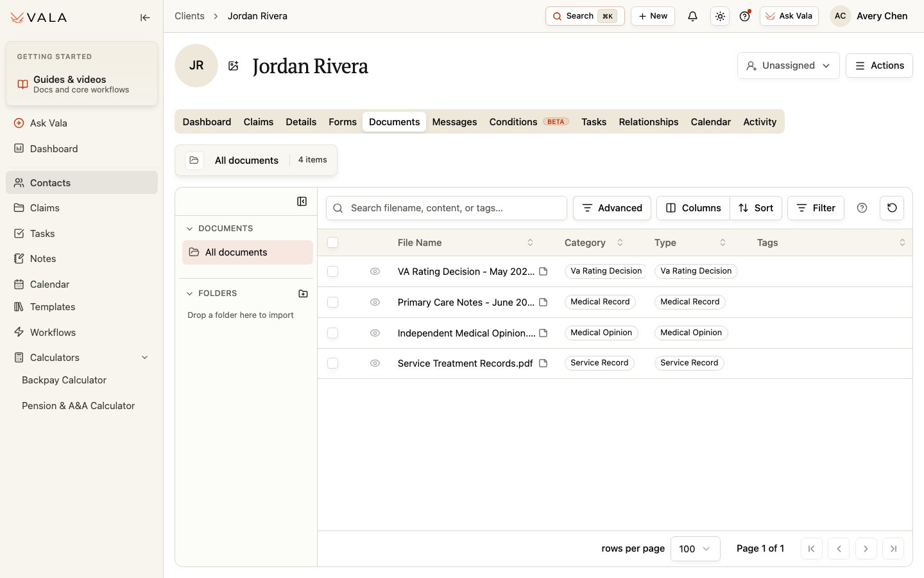Click the all documents folder icon chip

pyautogui.click(x=194, y=160)
